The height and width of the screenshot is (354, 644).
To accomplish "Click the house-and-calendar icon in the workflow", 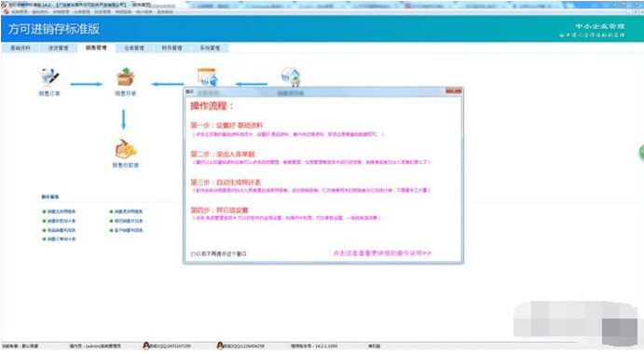I will (x=208, y=77).
